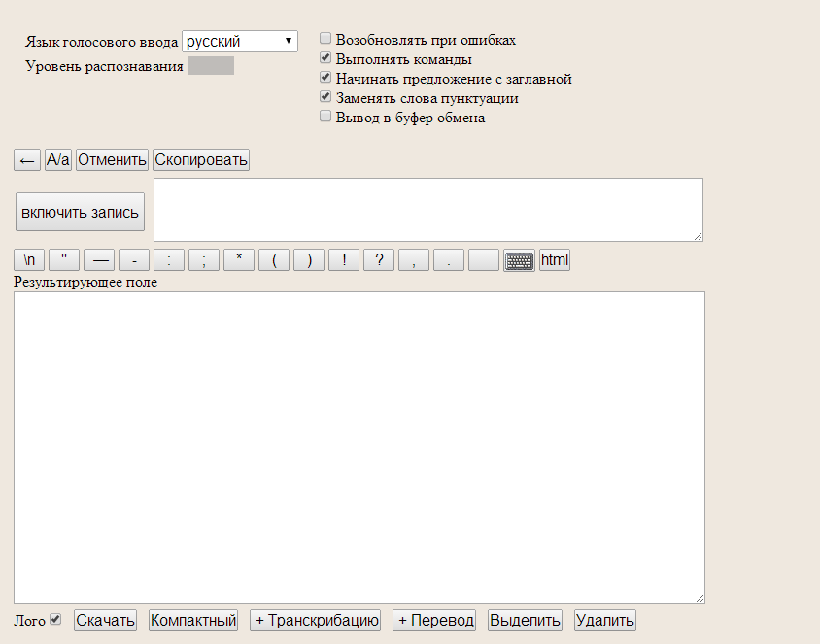This screenshot has width=820, height=644.
Task: Insert a quotation mark symbol
Action: point(64,260)
